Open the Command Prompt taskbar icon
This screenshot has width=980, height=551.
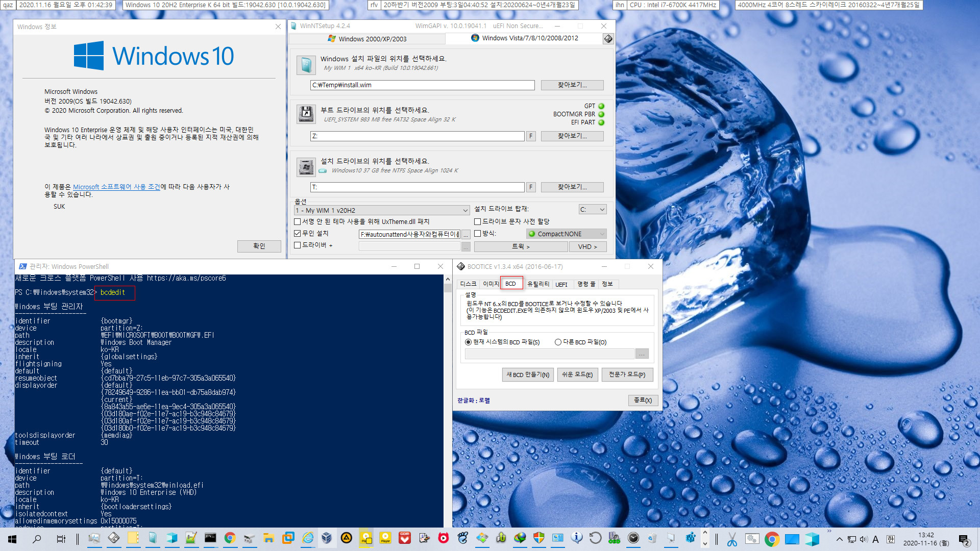(x=210, y=538)
